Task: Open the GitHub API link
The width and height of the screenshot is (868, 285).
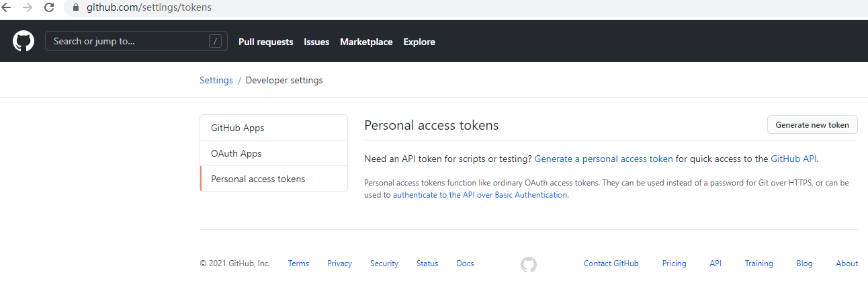Action: [794, 159]
